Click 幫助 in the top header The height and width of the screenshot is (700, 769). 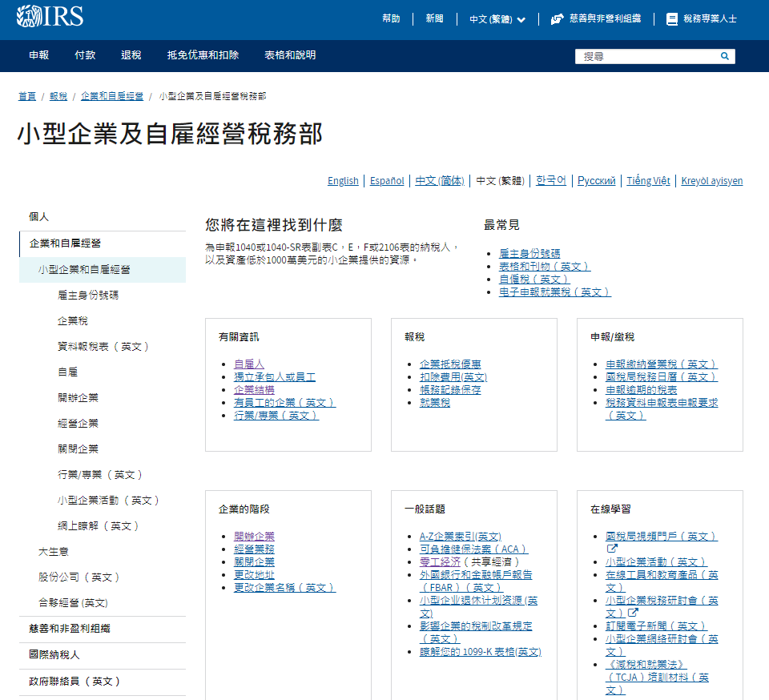[x=391, y=18]
